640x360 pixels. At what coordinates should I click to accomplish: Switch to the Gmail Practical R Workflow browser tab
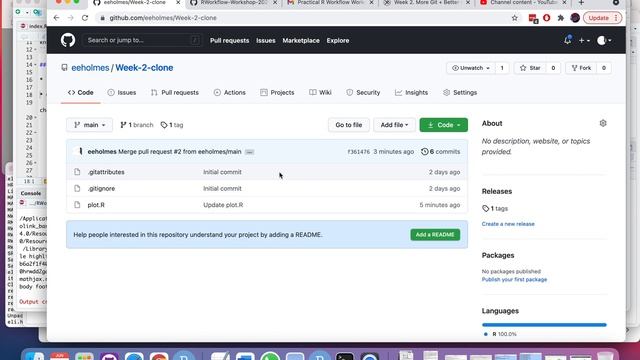(330, 3)
